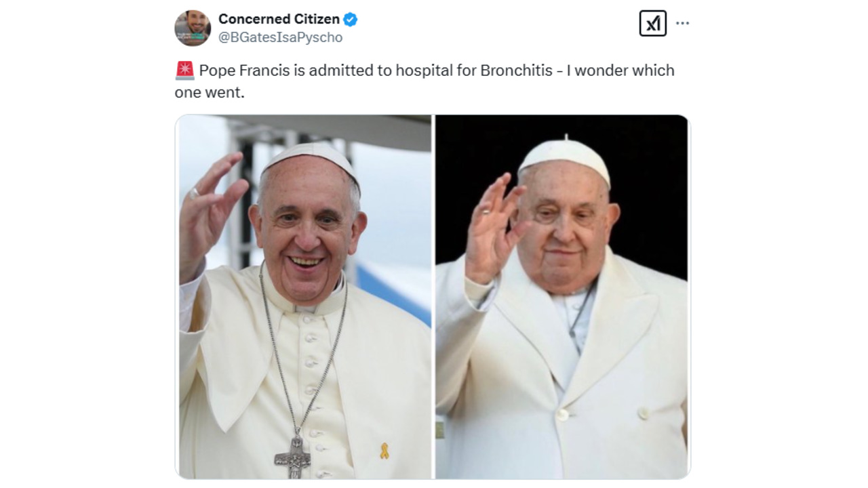Open the right photo with black background

coord(562,297)
